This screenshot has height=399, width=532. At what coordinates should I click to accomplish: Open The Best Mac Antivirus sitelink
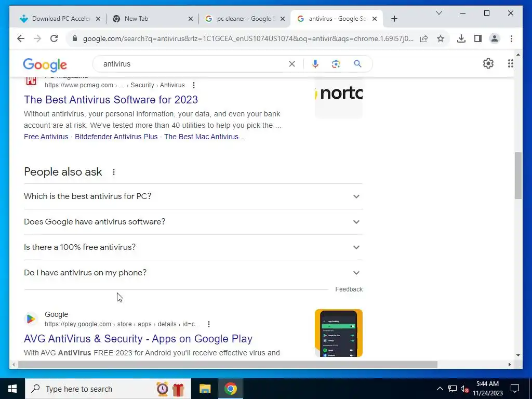coord(204,137)
